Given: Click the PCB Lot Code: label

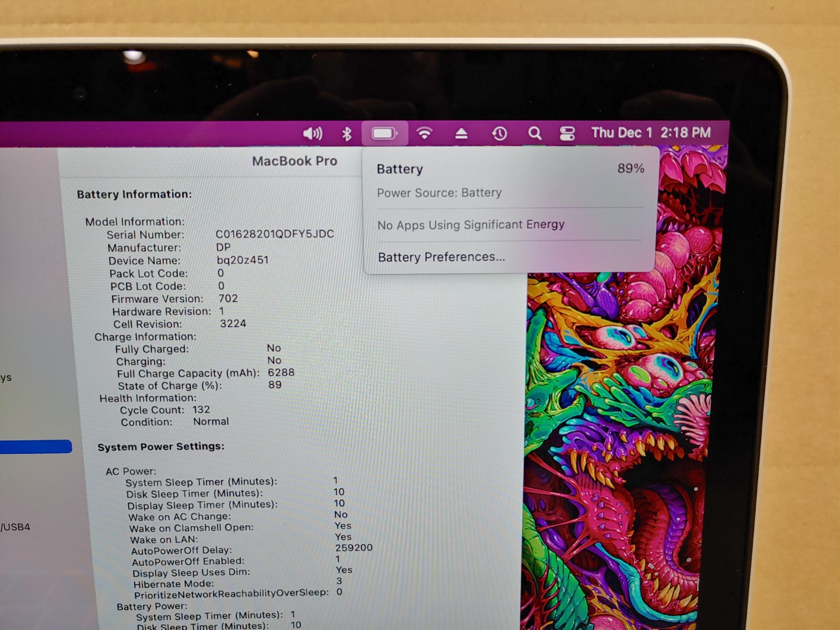Looking at the screenshot, I should click(148, 286).
